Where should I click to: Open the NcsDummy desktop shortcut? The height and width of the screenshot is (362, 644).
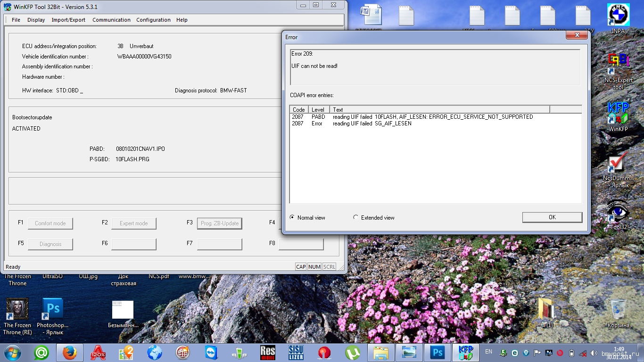(618, 163)
